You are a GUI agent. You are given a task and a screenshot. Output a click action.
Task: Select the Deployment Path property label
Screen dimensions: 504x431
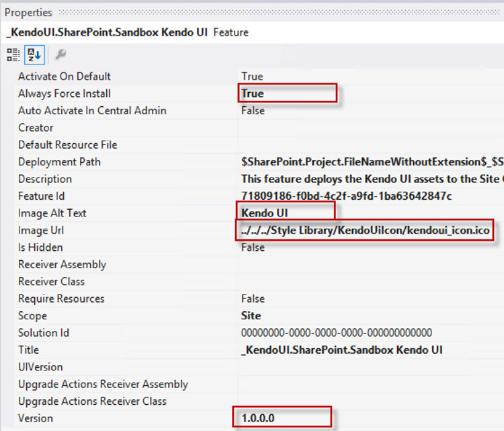tap(59, 162)
